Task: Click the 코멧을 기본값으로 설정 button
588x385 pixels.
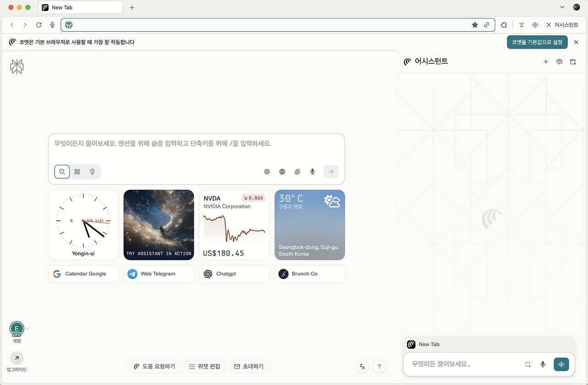Action: point(537,42)
